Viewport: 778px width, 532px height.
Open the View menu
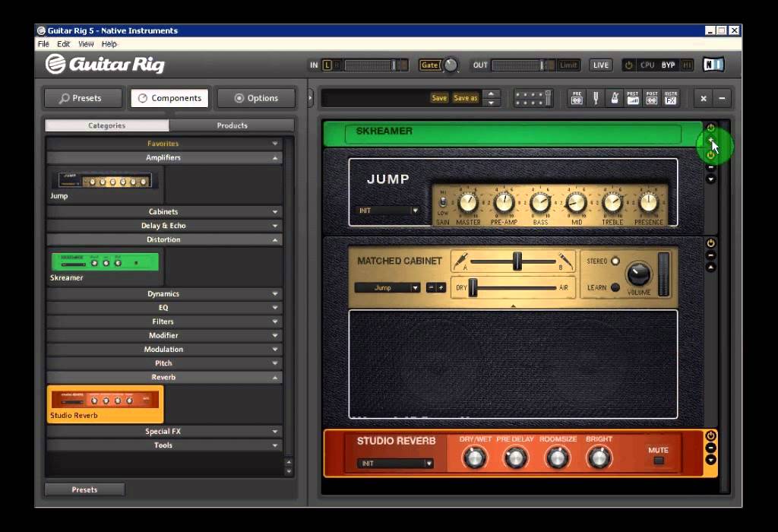pos(86,44)
